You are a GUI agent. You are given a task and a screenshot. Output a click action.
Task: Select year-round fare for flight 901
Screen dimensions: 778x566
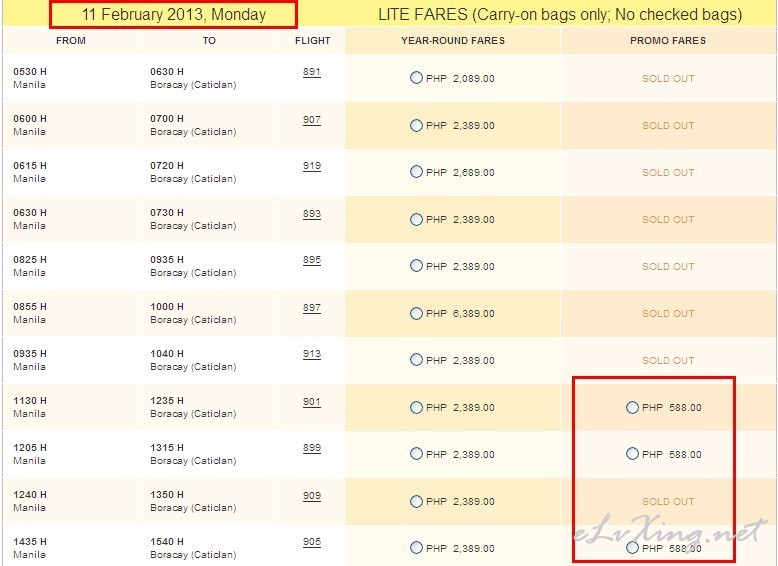pyautogui.click(x=416, y=407)
